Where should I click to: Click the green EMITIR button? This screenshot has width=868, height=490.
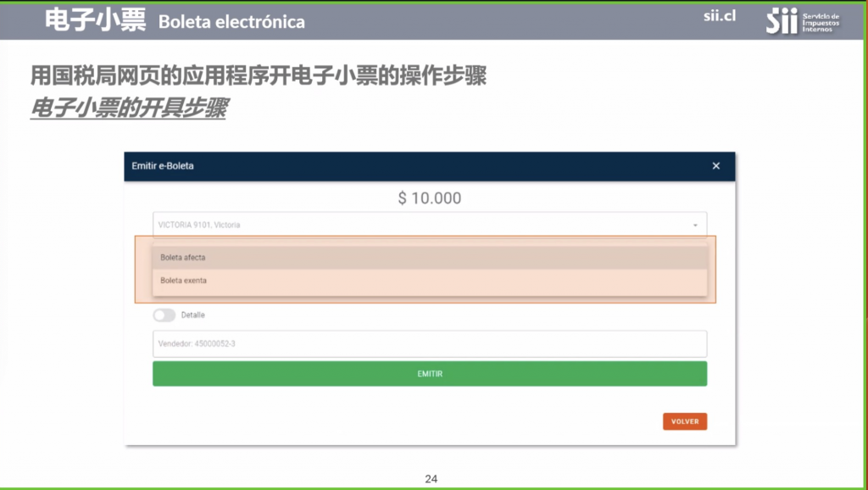430,374
